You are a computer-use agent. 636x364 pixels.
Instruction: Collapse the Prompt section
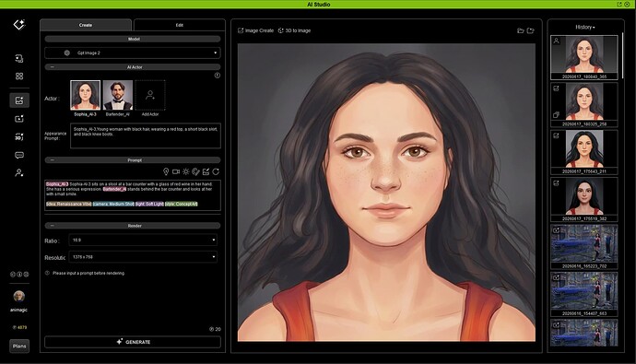[52, 160]
